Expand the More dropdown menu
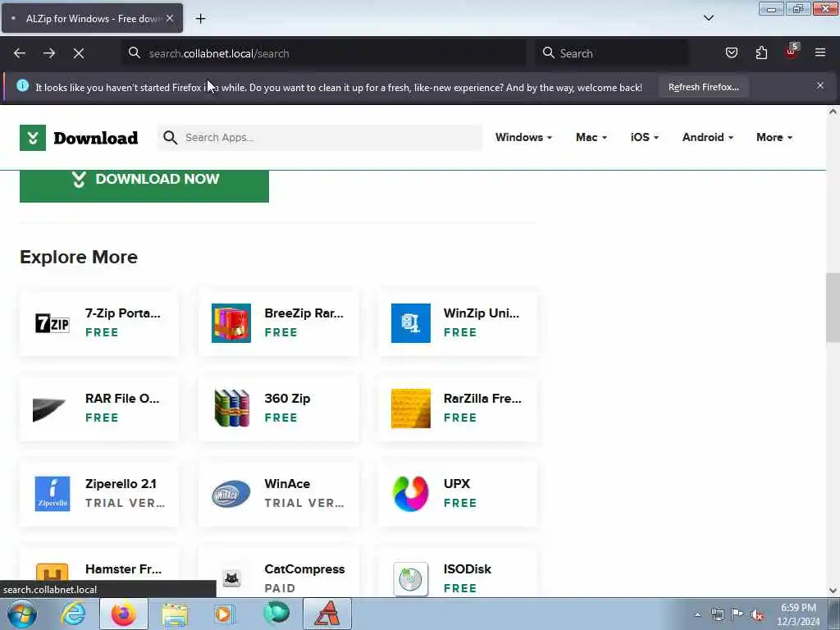The height and width of the screenshot is (630, 840). (774, 137)
